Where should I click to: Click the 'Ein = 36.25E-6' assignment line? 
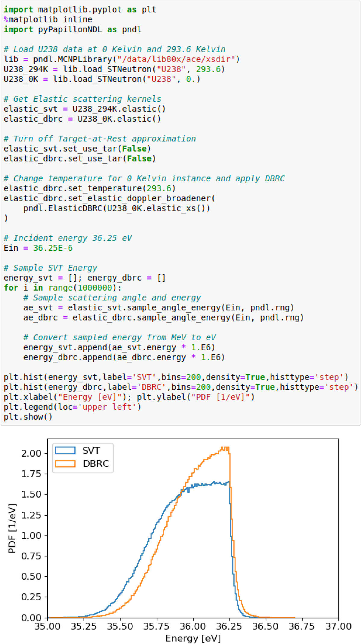click(x=38, y=248)
